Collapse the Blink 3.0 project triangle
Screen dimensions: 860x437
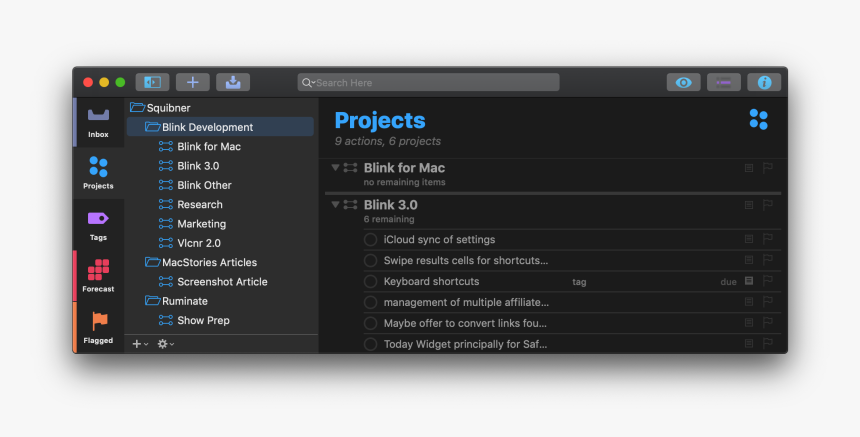(x=335, y=205)
